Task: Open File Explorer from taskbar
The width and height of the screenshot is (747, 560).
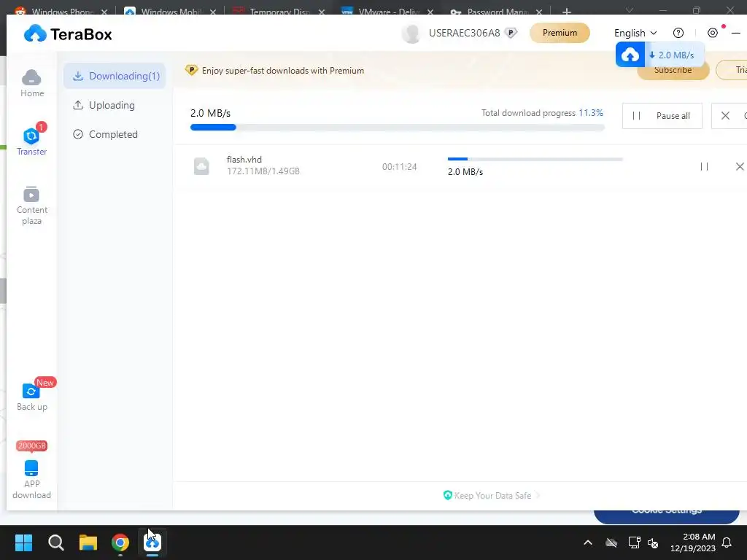Action: 88,542
